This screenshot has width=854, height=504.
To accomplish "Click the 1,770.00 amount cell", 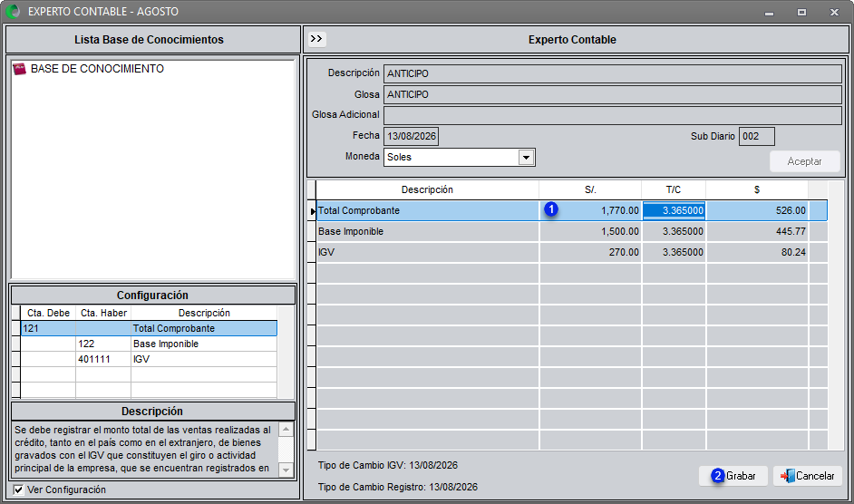I will (x=590, y=210).
